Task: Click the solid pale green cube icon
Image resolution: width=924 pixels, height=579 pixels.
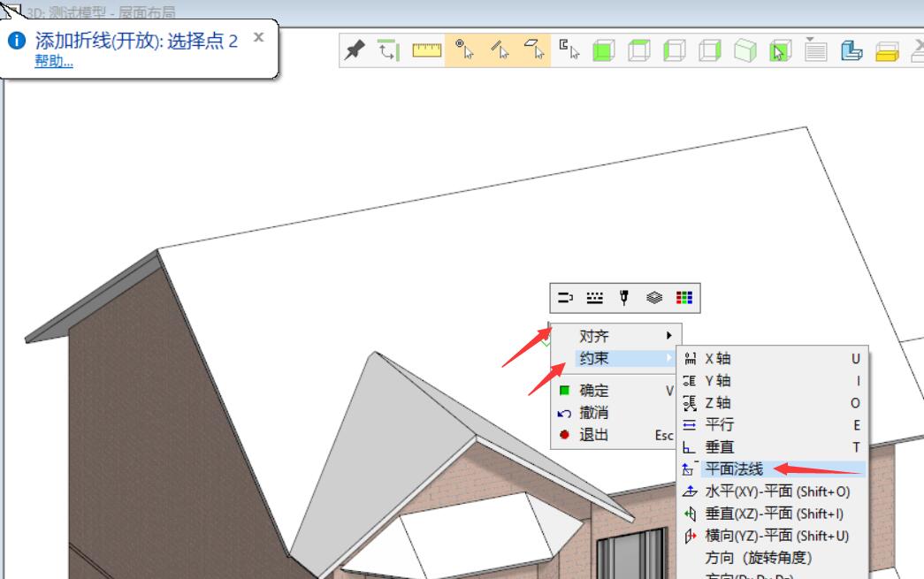Action: pyautogui.click(x=745, y=50)
